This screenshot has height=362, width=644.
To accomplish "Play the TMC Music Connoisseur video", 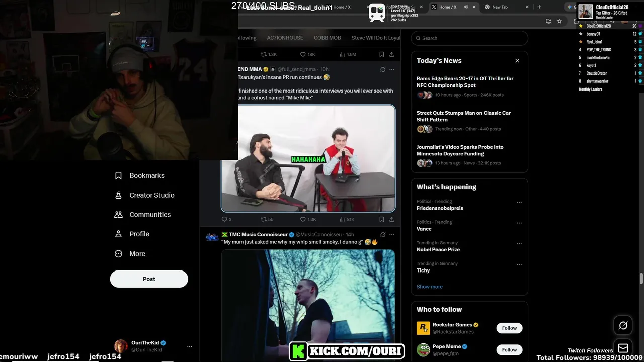I will coord(308,306).
